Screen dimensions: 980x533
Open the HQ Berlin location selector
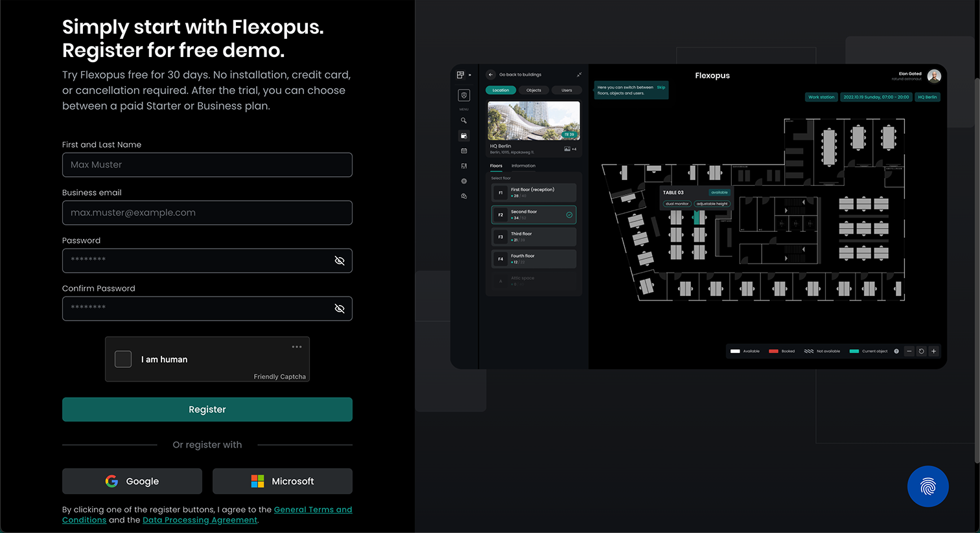tap(927, 97)
